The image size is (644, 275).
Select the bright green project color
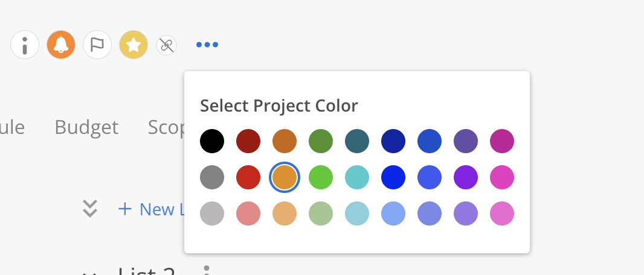(x=321, y=177)
